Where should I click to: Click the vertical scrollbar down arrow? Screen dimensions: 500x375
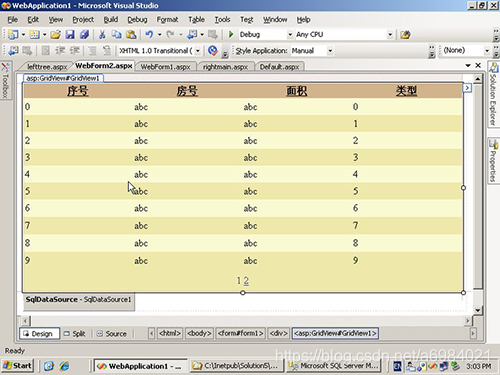click(478, 310)
